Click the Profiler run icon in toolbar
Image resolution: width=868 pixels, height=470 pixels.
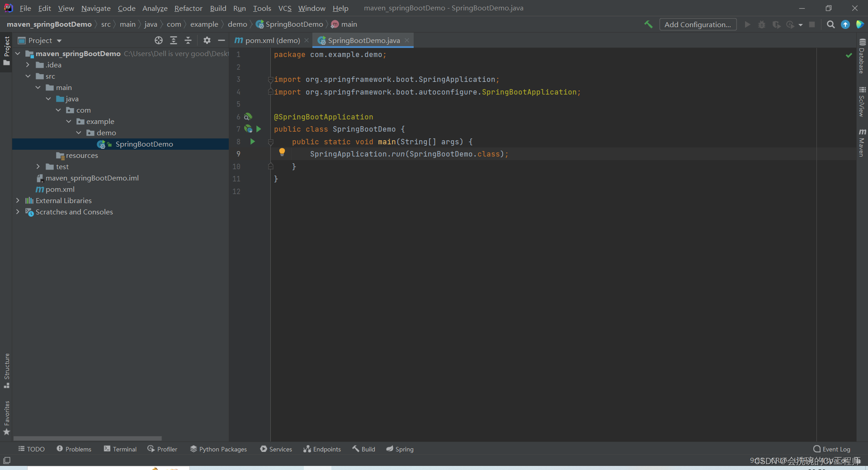[x=790, y=24]
